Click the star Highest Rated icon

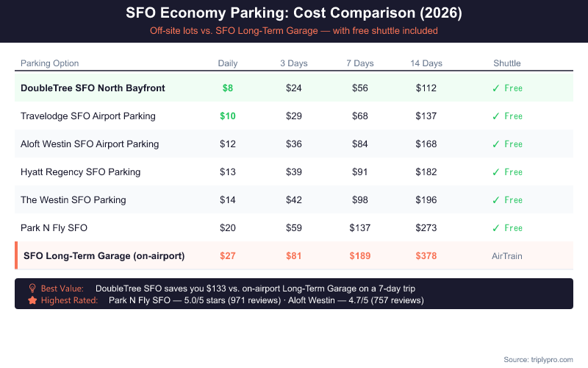[x=32, y=300]
